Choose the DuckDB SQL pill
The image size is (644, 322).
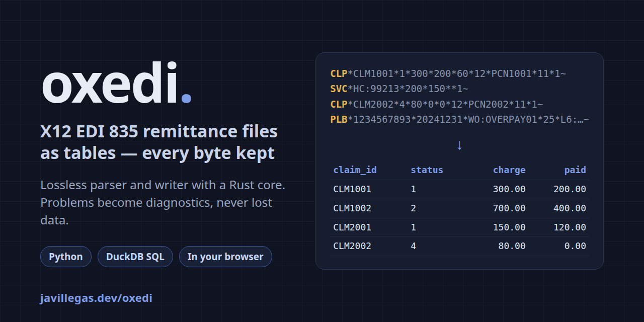tap(135, 257)
